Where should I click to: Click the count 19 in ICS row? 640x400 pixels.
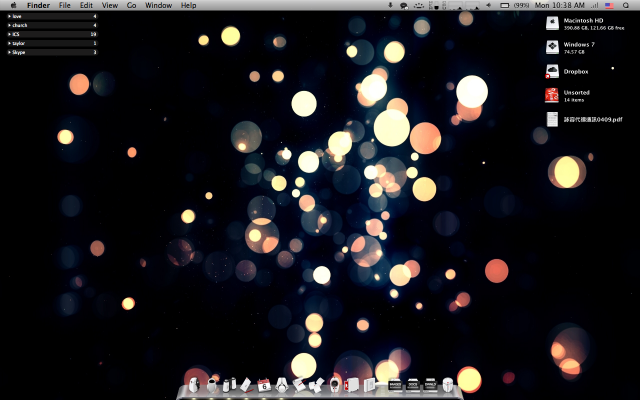(93, 34)
